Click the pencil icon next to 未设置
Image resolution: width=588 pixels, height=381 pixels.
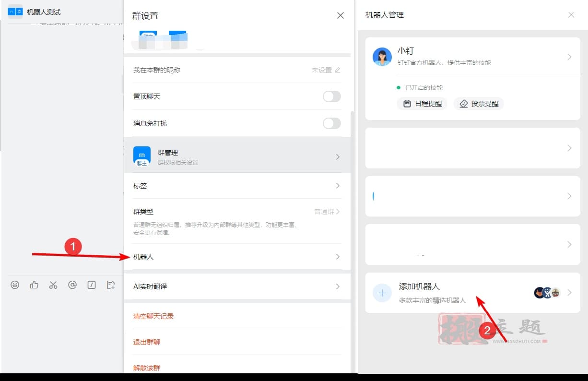coord(338,70)
